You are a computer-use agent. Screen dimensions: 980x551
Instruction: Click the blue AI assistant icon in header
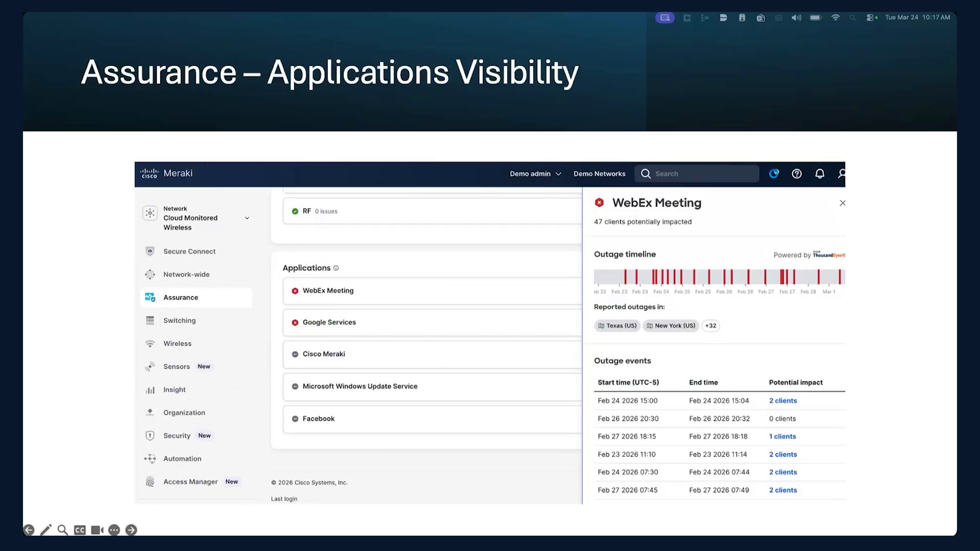click(x=774, y=174)
